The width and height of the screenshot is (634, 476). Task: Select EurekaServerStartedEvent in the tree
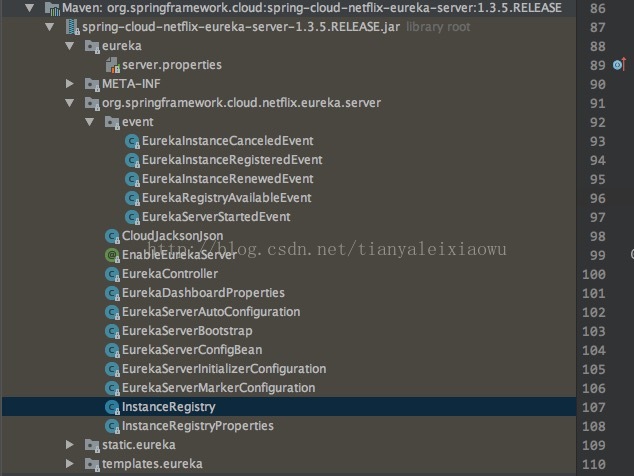click(216, 217)
